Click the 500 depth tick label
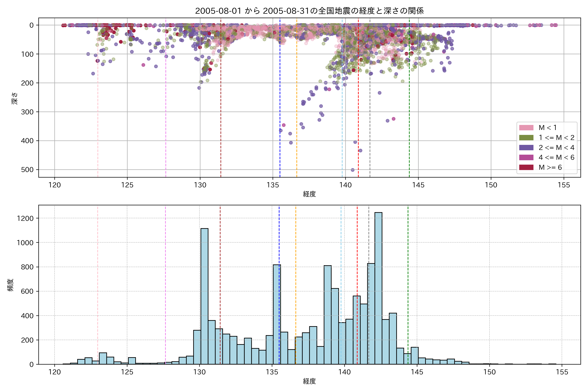The width and height of the screenshot is (588, 392). pos(27,170)
